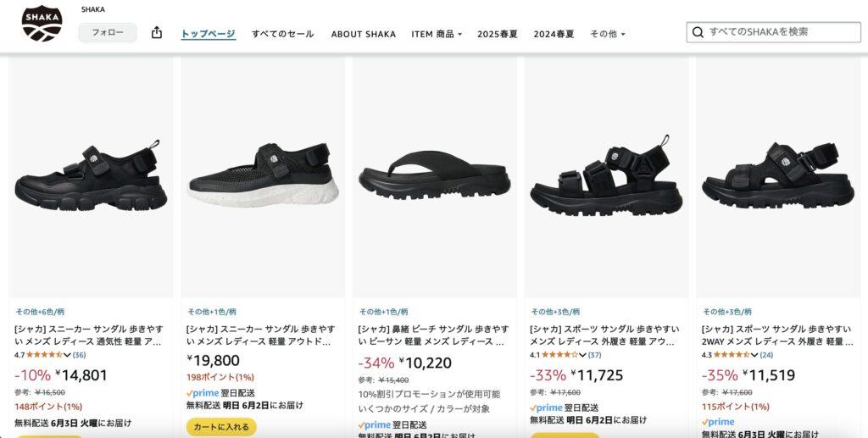The image size is (868, 438).
Task: Open the 36 reviews count link
Action: coord(79,355)
